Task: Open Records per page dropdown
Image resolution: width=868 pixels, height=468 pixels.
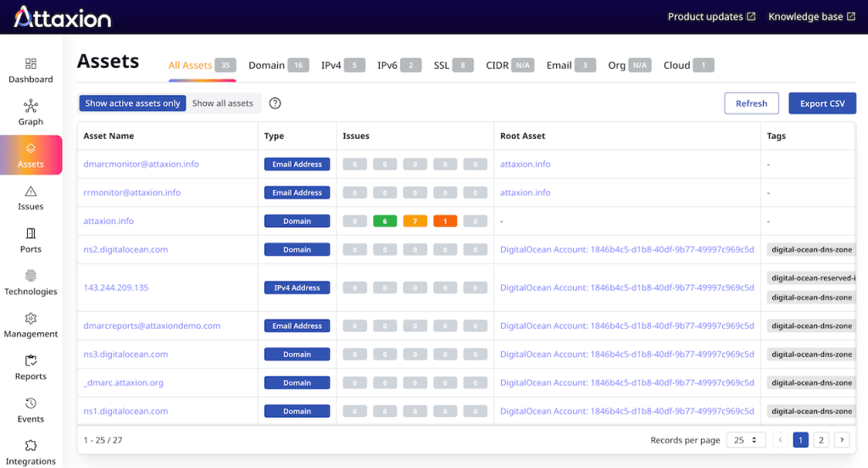Action: coord(746,440)
